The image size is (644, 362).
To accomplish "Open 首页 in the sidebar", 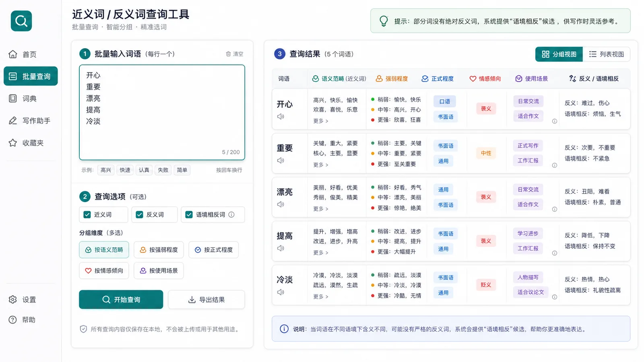I will (31, 54).
